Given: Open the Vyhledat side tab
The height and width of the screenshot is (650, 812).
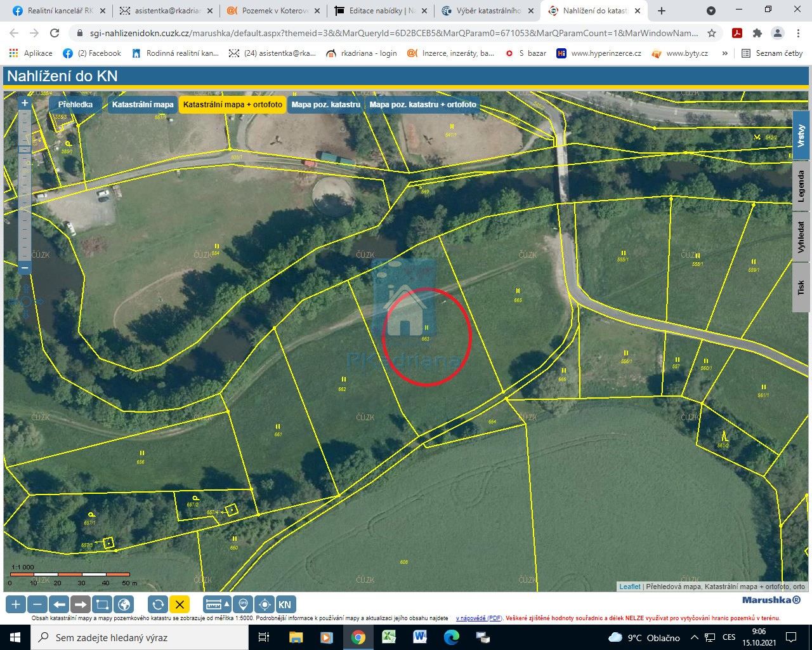Looking at the screenshot, I should (801, 237).
